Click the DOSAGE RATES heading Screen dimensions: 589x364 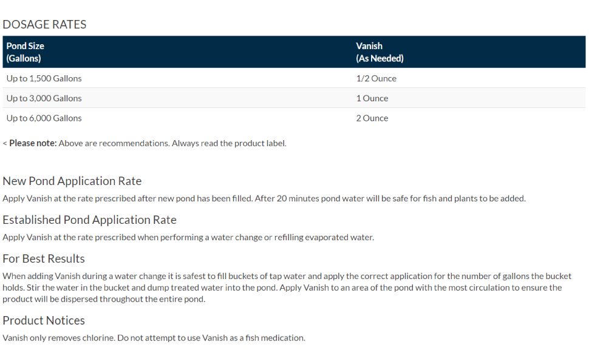pos(44,25)
